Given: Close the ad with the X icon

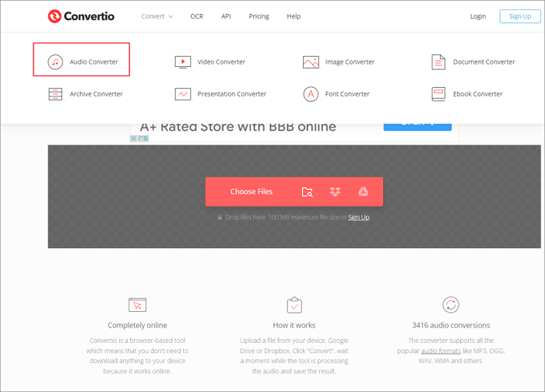Looking at the screenshot, I should [x=133, y=138].
